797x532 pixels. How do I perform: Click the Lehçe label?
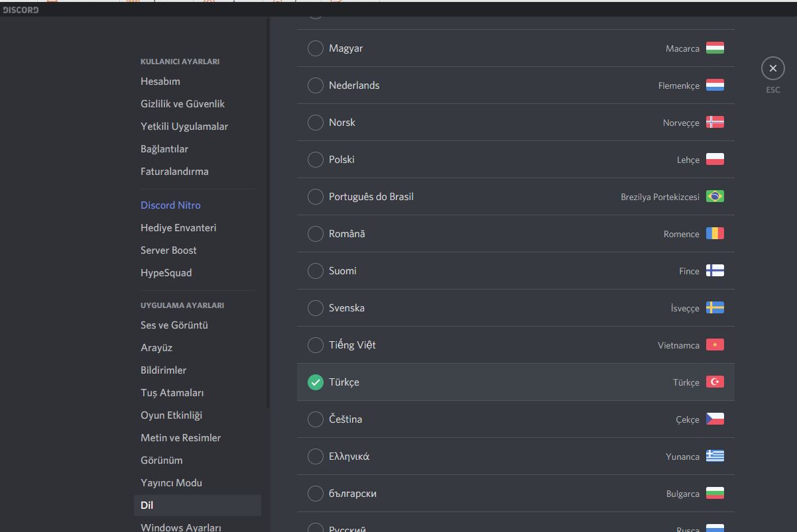pyautogui.click(x=688, y=160)
